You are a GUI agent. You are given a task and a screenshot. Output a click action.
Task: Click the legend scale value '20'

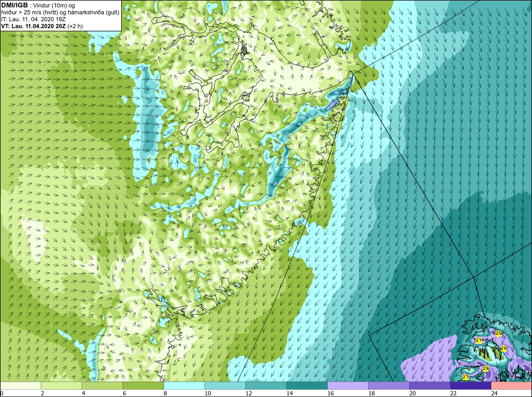(x=413, y=393)
